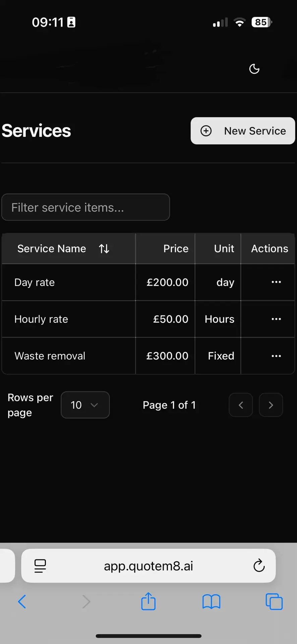This screenshot has width=297, height=644.
Task: Reload the page in address bar
Action: (x=259, y=566)
